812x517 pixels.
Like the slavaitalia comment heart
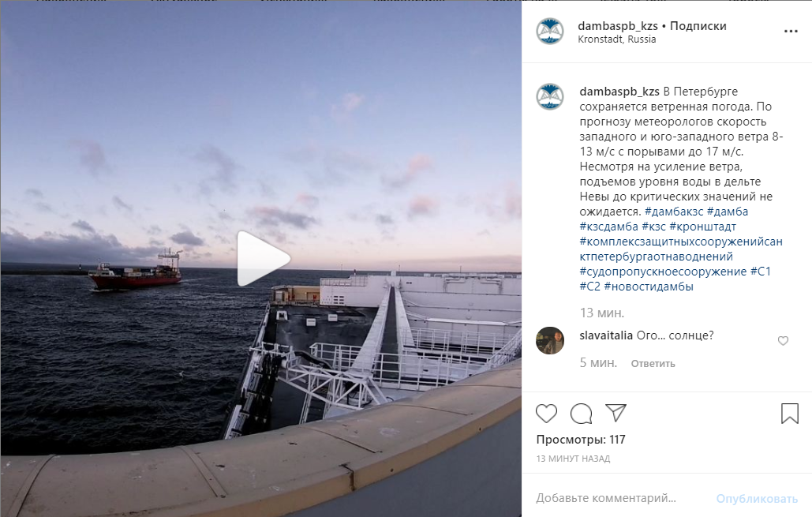pyautogui.click(x=783, y=340)
